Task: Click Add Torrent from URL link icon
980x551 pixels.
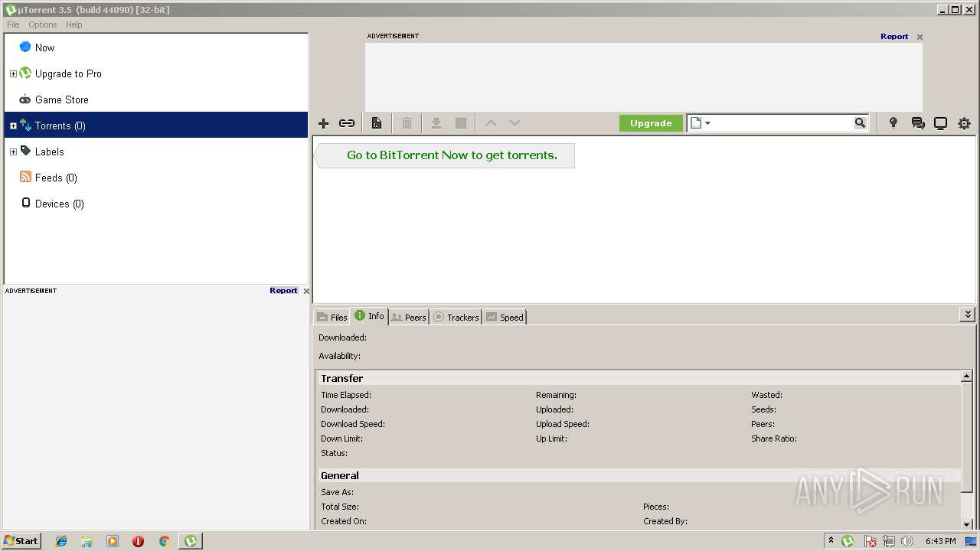Action: pyautogui.click(x=347, y=123)
